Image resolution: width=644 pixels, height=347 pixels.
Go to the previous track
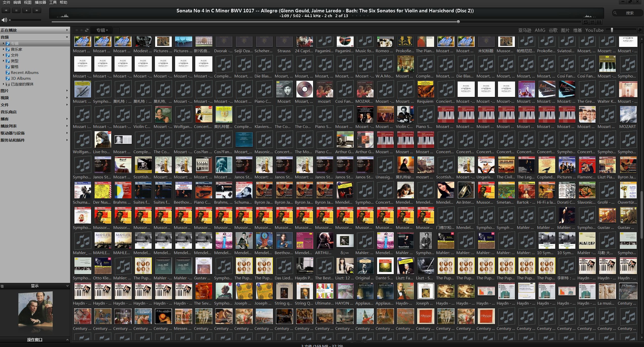[x=6, y=10]
